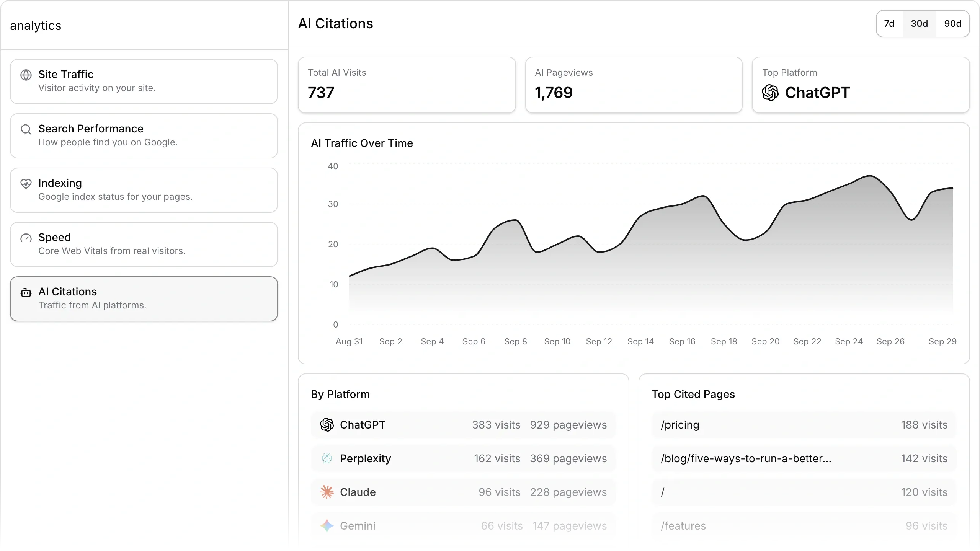
Task: Click "383 visits" in the ChatGPT row
Action: (496, 425)
